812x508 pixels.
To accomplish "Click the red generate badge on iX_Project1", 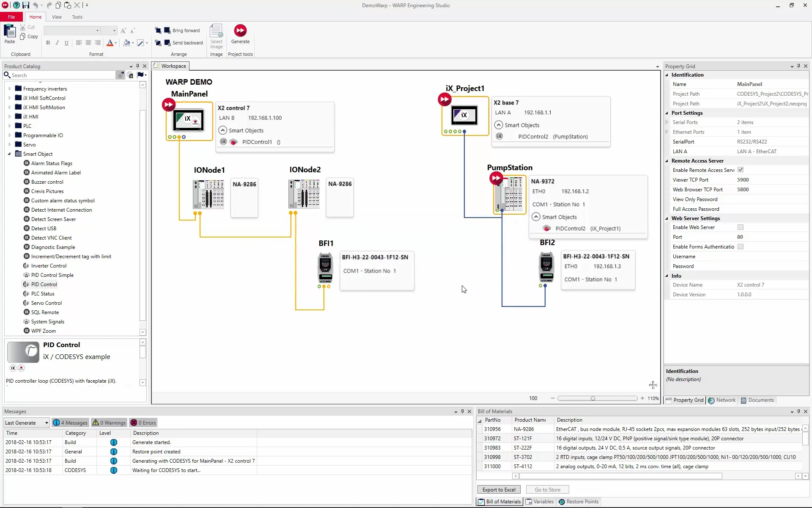I will pos(444,99).
